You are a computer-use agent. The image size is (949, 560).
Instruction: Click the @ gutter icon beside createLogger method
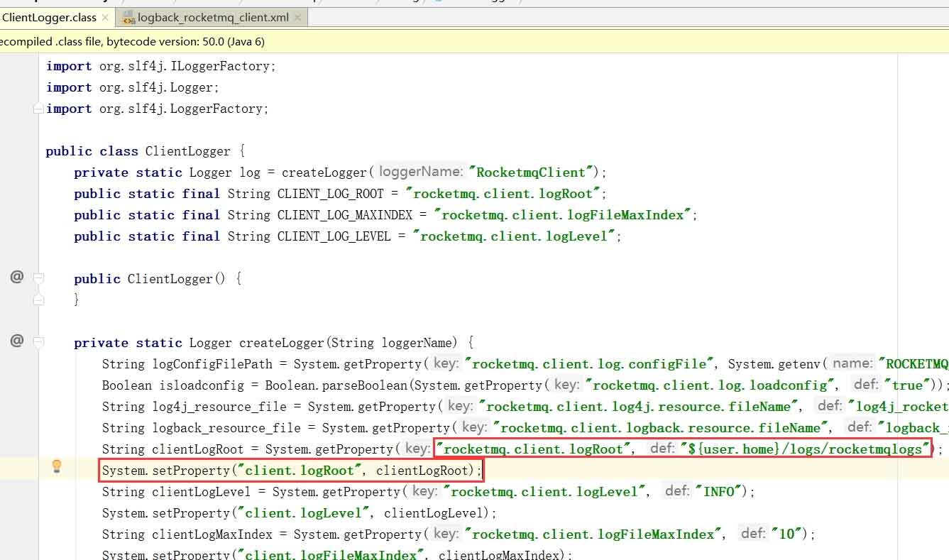pyautogui.click(x=17, y=341)
